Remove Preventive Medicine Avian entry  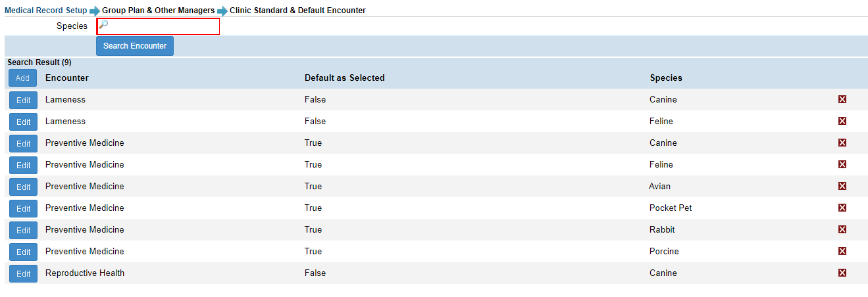pos(842,186)
